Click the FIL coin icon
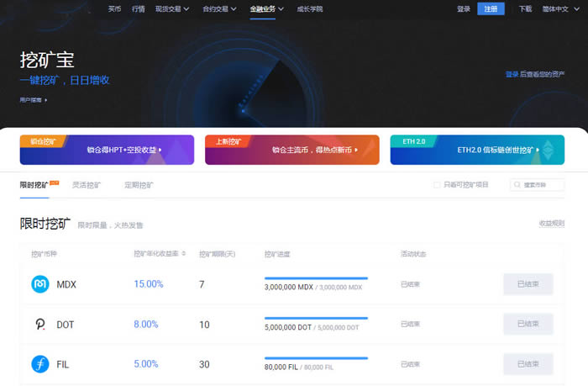Viewport: 588px width, 386px height. [39, 363]
